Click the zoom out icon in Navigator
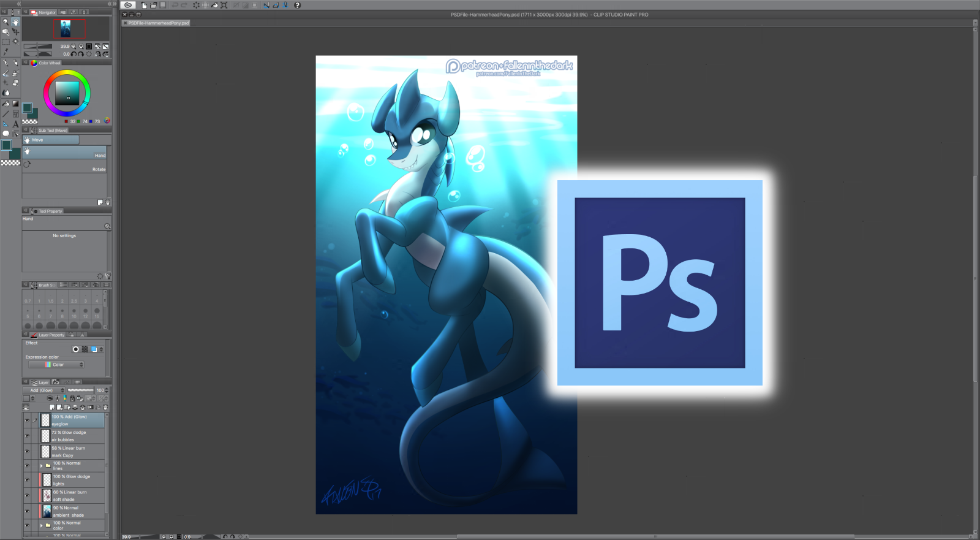The image size is (980, 540). pyautogui.click(x=73, y=46)
